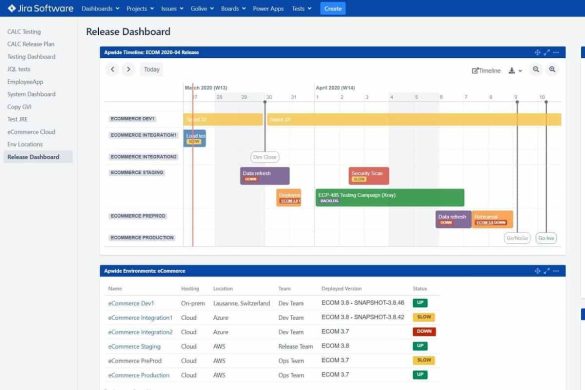The height and width of the screenshot is (390, 585).
Task: Open the Rehearsal event in PreProd
Action: tap(492, 219)
